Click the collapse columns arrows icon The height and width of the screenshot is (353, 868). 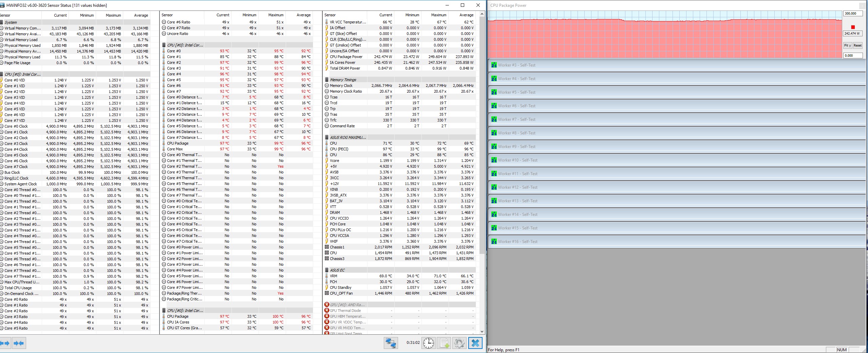coord(19,343)
